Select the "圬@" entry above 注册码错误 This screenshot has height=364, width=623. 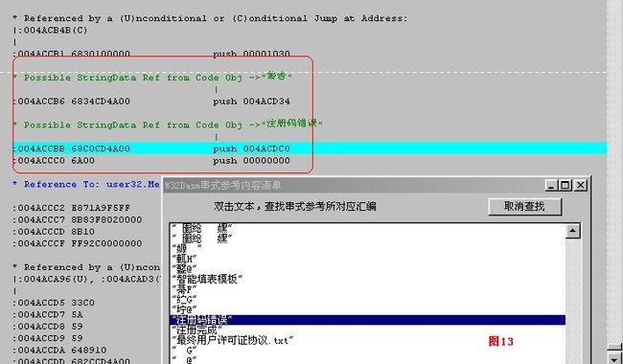click(185, 309)
